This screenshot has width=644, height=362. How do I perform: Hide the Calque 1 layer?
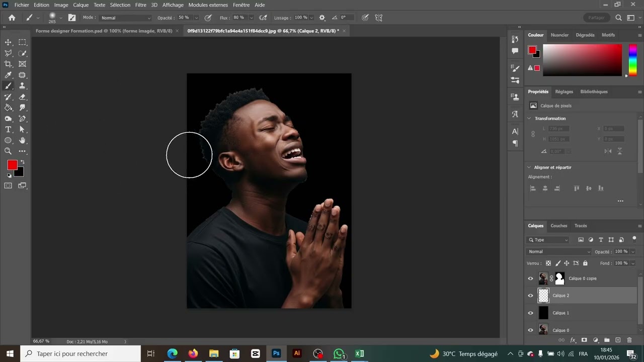coord(530,313)
